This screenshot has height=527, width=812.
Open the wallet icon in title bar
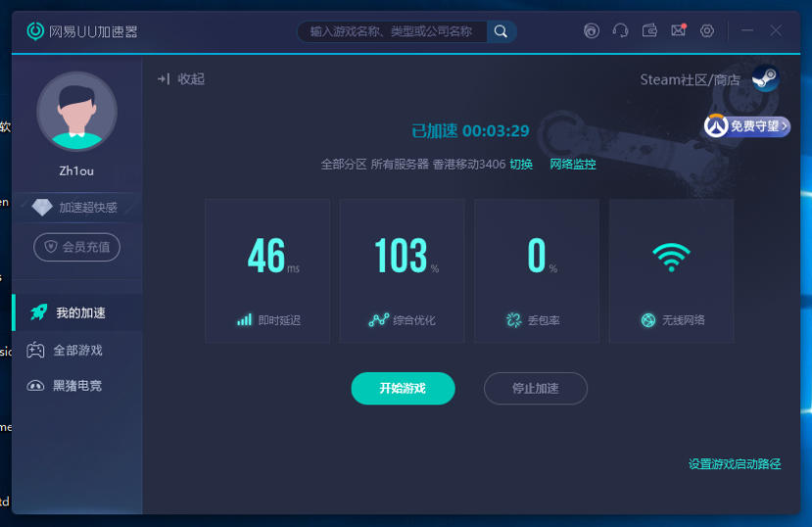[x=649, y=31]
